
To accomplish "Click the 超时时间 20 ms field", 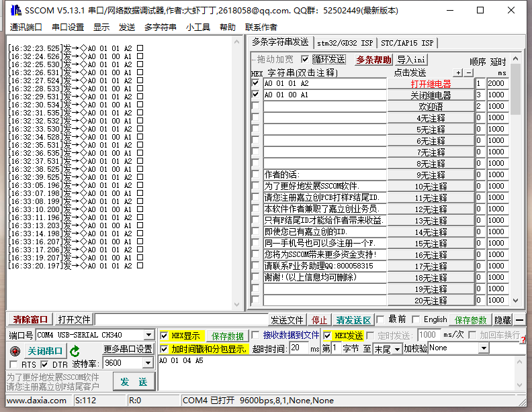I will tap(298, 348).
